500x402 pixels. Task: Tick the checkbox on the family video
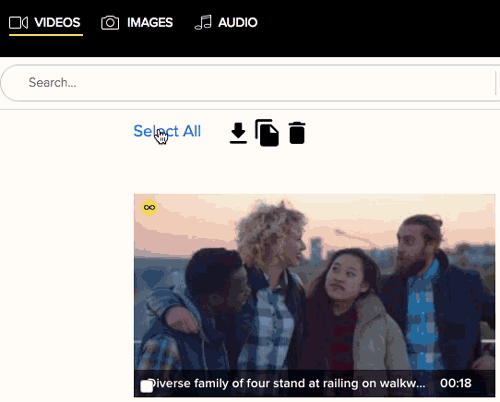[x=146, y=387]
